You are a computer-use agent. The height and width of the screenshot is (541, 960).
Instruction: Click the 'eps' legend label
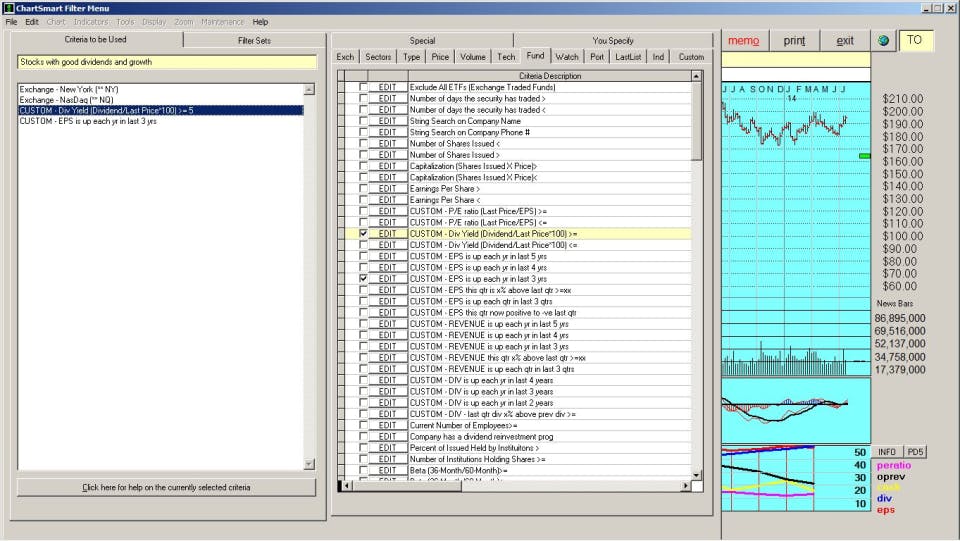tap(885, 509)
